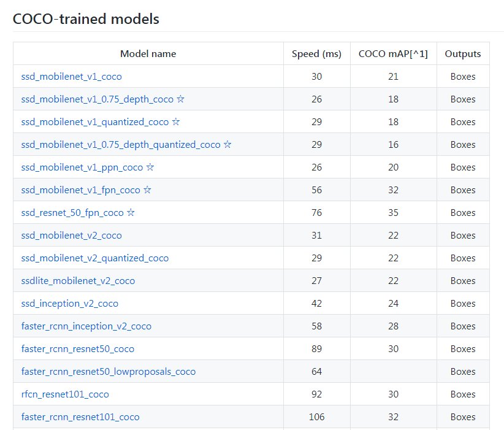Open the ssd_mobilenet_v1_0.75_depth_coco link
504x430 pixels.
pyautogui.click(x=96, y=99)
